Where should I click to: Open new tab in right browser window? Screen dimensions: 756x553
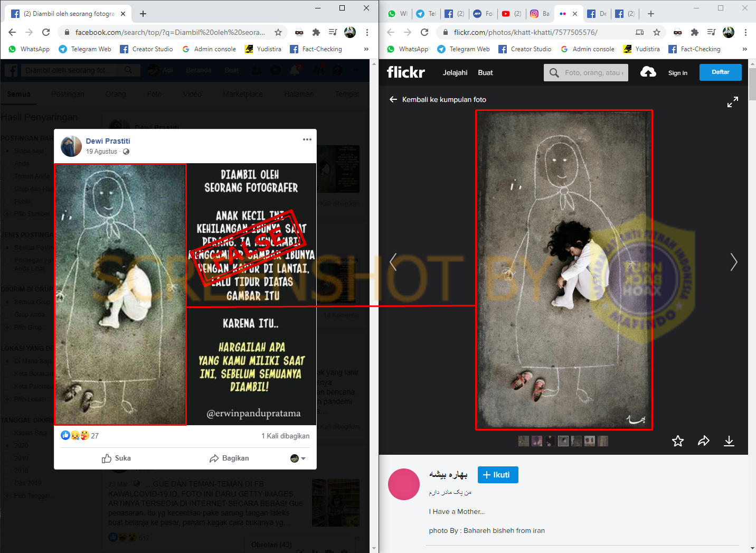(x=651, y=14)
